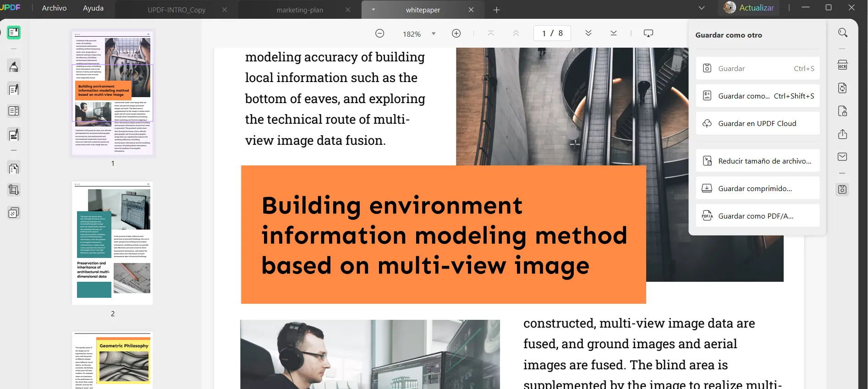Screen dimensions: 868x389
Task: Select page 2 thumbnail
Action: point(113,243)
